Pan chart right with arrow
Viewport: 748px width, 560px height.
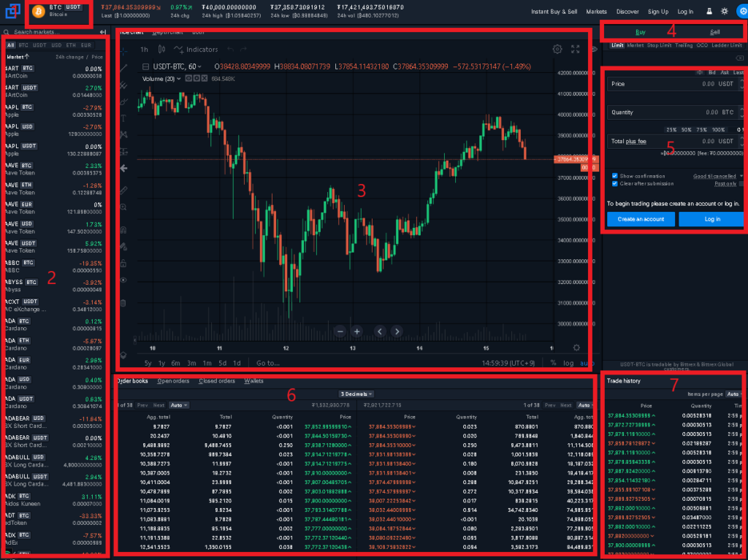pyautogui.click(x=397, y=331)
